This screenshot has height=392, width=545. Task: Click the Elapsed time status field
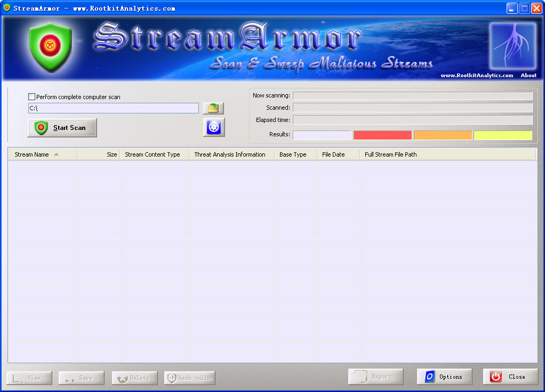point(413,120)
